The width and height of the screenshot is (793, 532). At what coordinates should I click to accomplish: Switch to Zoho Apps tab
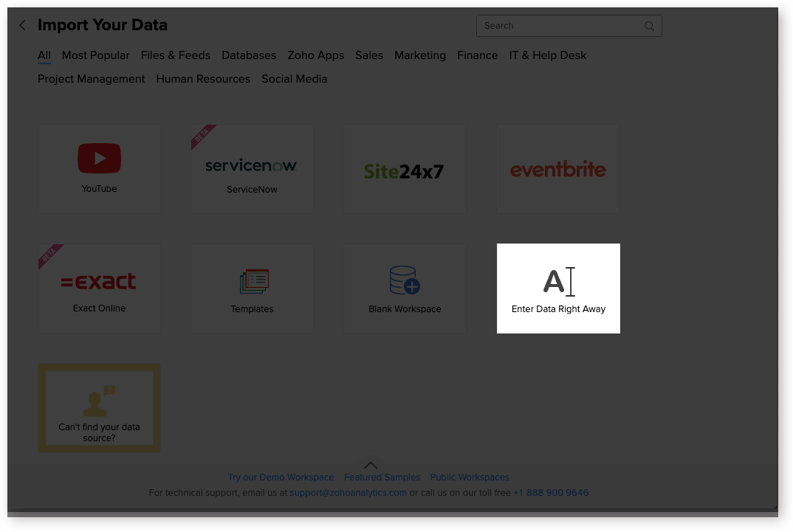(x=315, y=55)
